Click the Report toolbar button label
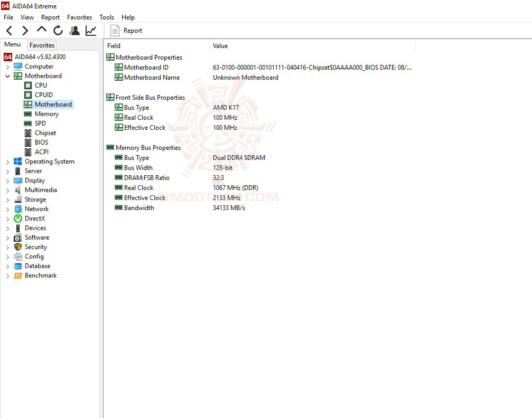The height and width of the screenshot is (418, 532). (133, 31)
